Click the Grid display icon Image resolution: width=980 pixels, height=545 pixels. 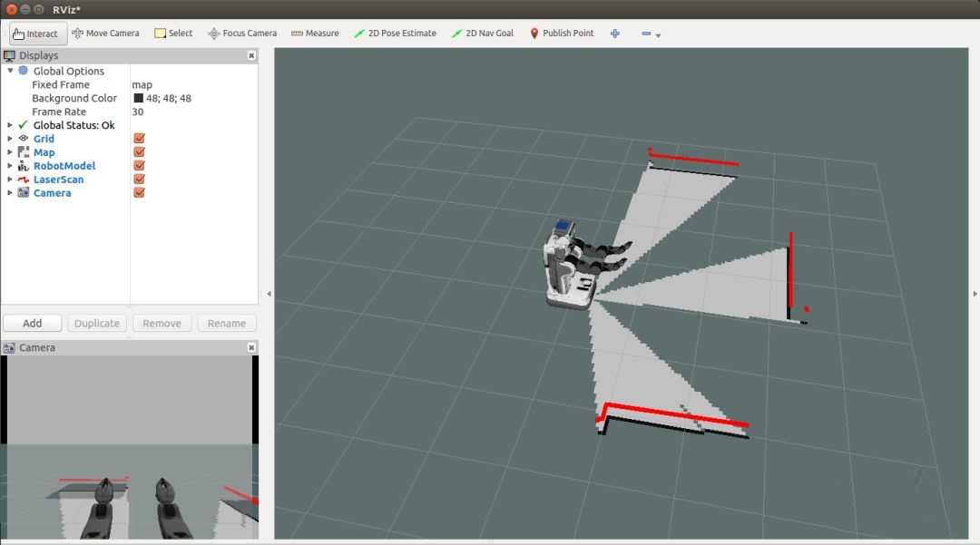coord(23,139)
